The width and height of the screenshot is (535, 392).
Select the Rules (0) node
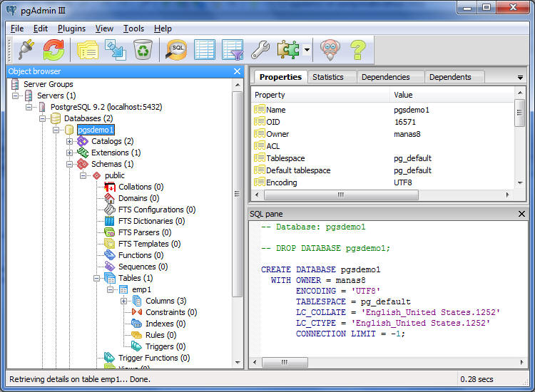(x=160, y=335)
